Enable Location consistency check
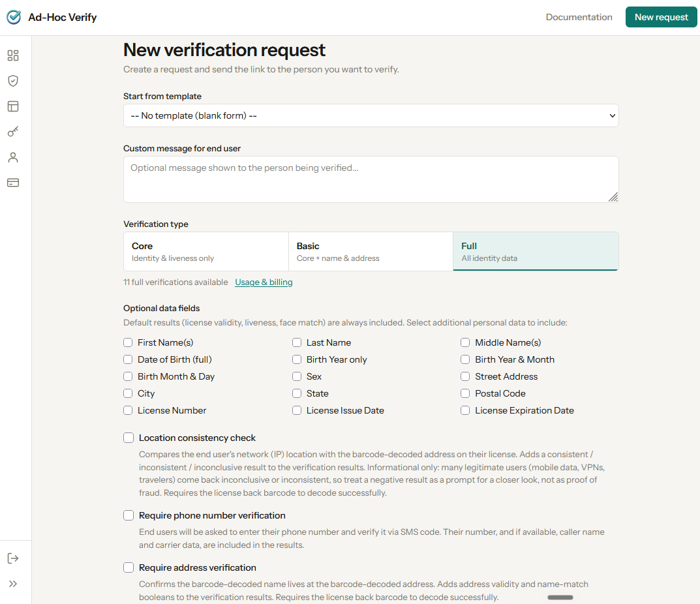This screenshot has width=700, height=604. coord(129,438)
